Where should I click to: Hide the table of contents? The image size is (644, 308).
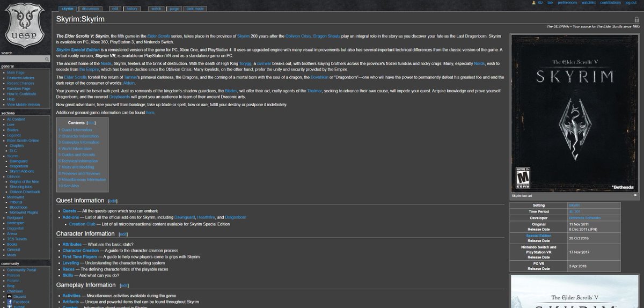[x=92, y=123]
